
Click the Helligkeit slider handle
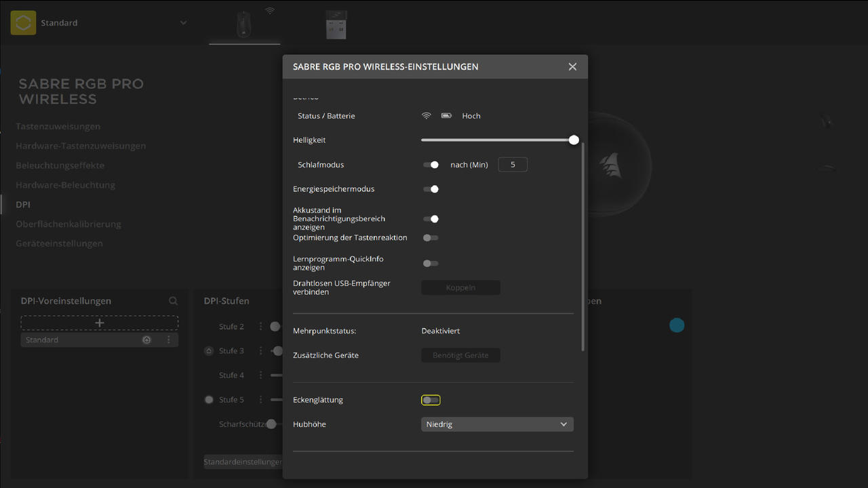[x=574, y=140]
